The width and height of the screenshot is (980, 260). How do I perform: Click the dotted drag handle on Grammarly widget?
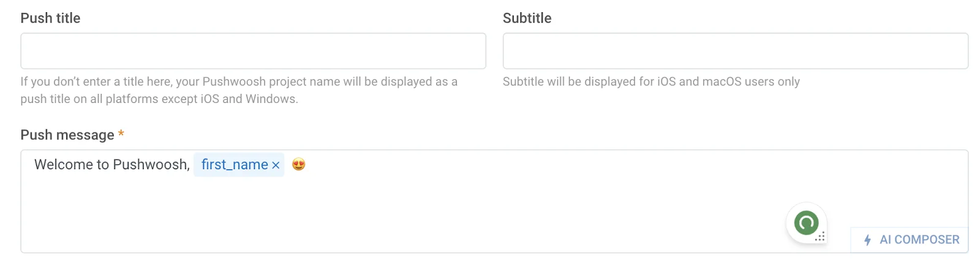[x=821, y=237]
